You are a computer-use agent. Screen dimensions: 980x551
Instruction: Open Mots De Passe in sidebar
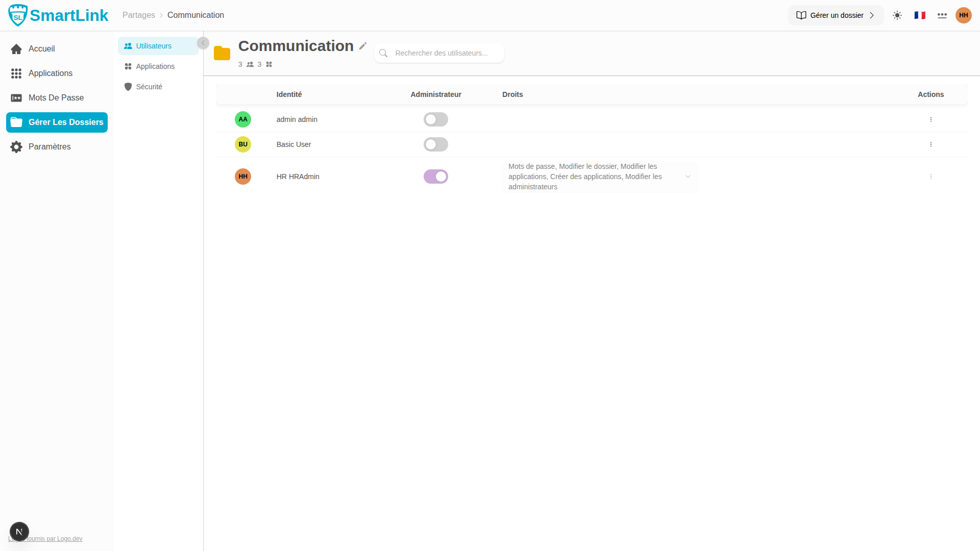(56, 98)
